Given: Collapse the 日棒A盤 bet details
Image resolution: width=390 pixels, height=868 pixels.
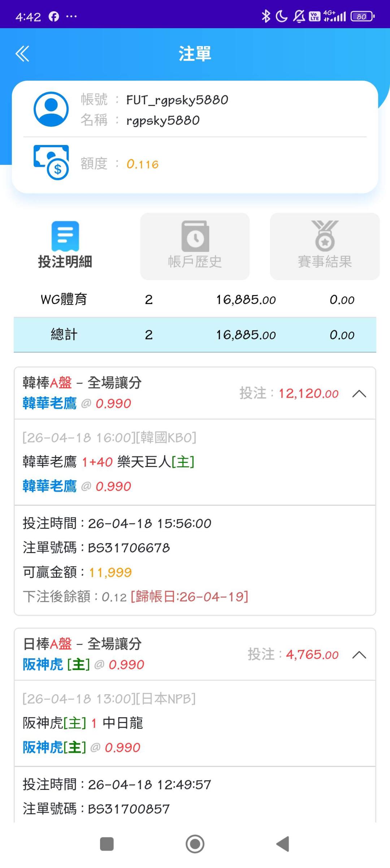Looking at the screenshot, I should (359, 655).
